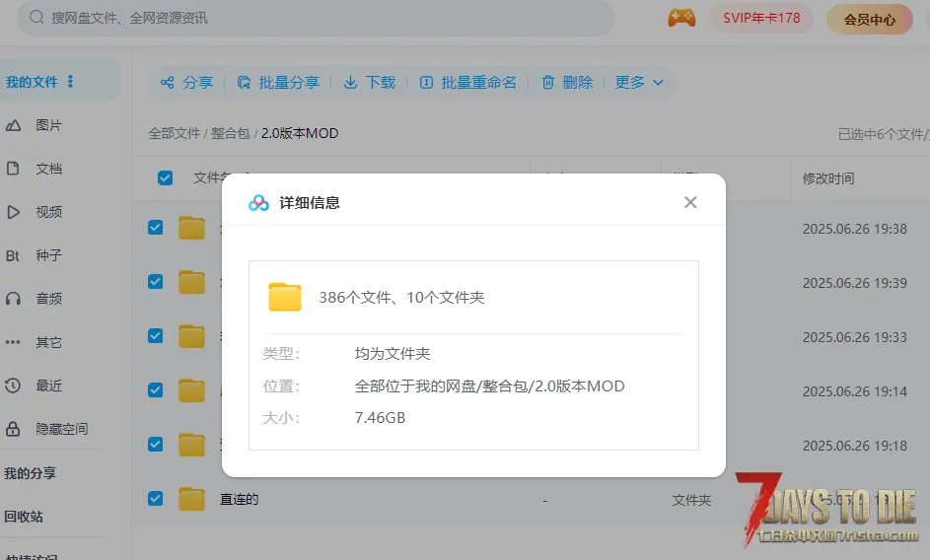Select 我的文件 in sidebar
930x560 pixels.
[x=32, y=82]
